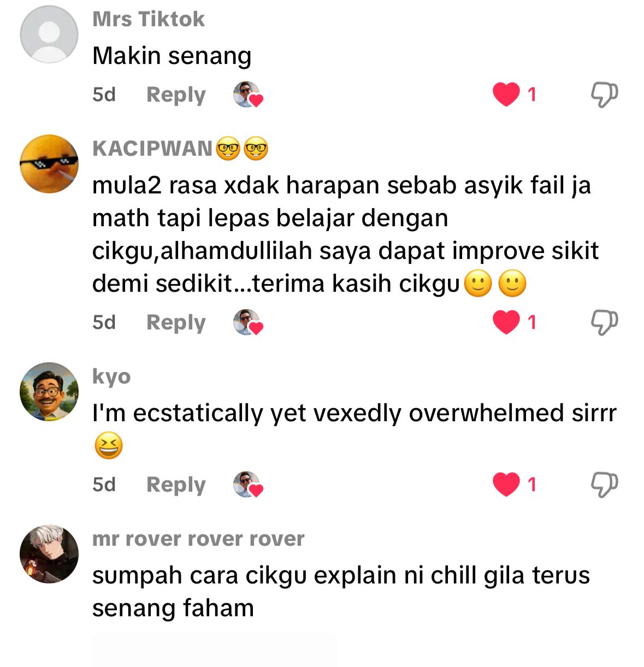Tap creator-liked badge under KACIPWAN's comment
Screen dimensions: 644x667
point(248,322)
